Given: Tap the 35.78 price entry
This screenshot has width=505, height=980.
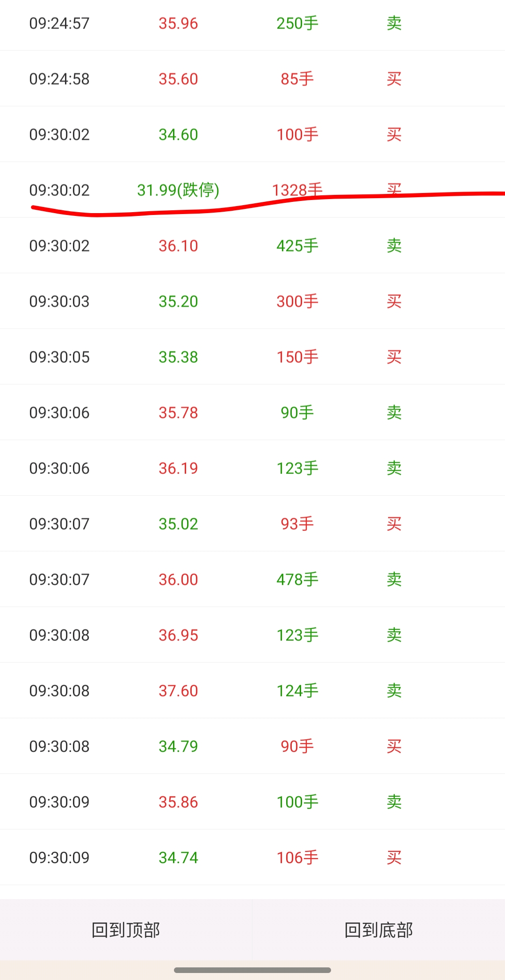Looking at the screenshot, I should pyautogui.click(x=178, y=413).
